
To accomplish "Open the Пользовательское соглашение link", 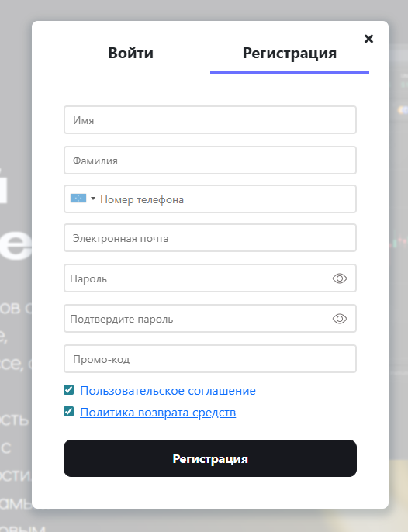I will (168, 391).
